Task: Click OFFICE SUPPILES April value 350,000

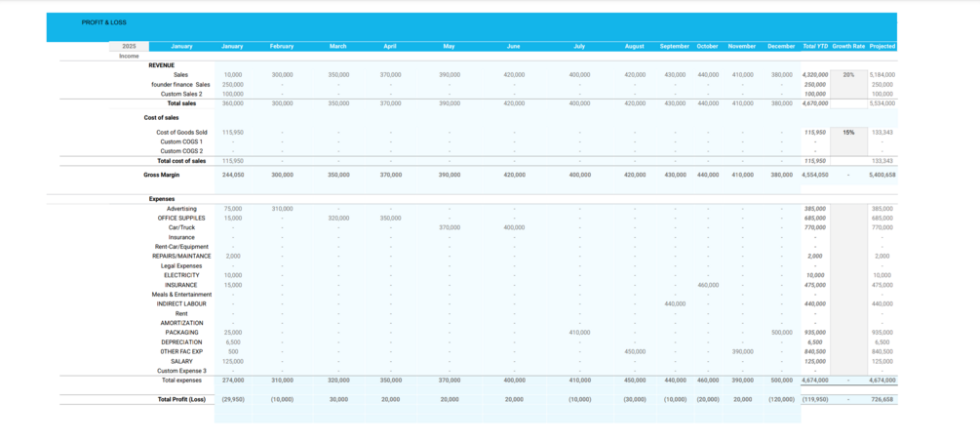Action: click(x=390, y=219)
